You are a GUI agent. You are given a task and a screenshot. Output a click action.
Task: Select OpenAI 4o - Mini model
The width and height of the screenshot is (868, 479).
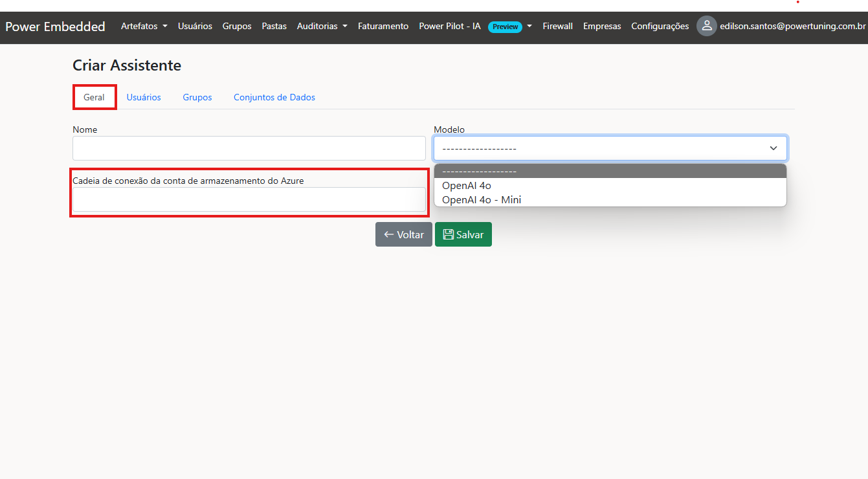[x=482, y=199]
